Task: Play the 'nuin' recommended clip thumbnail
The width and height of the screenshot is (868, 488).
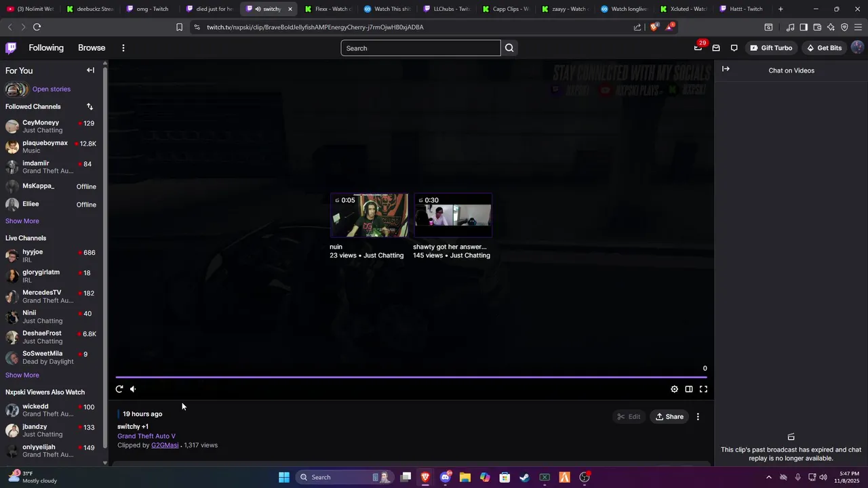Action: 370,216
